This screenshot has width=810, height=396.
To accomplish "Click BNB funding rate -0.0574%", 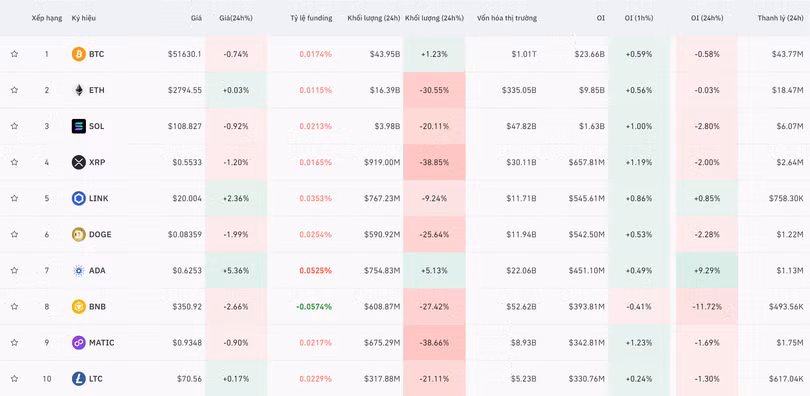I will pos(314,307).
